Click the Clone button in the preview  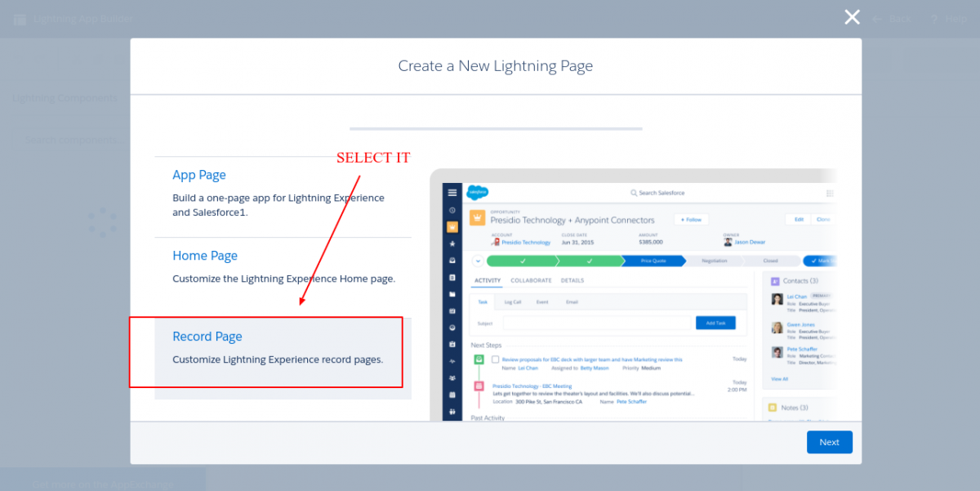(x=824, y=220)
